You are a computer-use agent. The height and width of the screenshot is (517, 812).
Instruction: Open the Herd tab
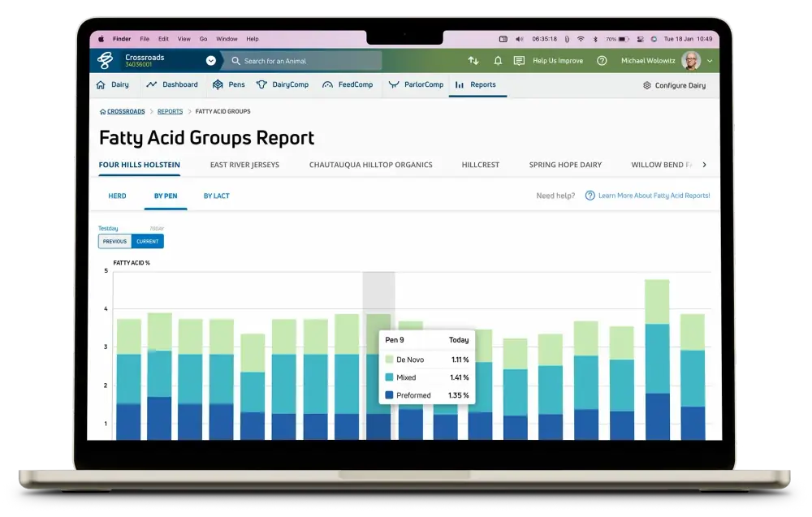click(117, 196)
